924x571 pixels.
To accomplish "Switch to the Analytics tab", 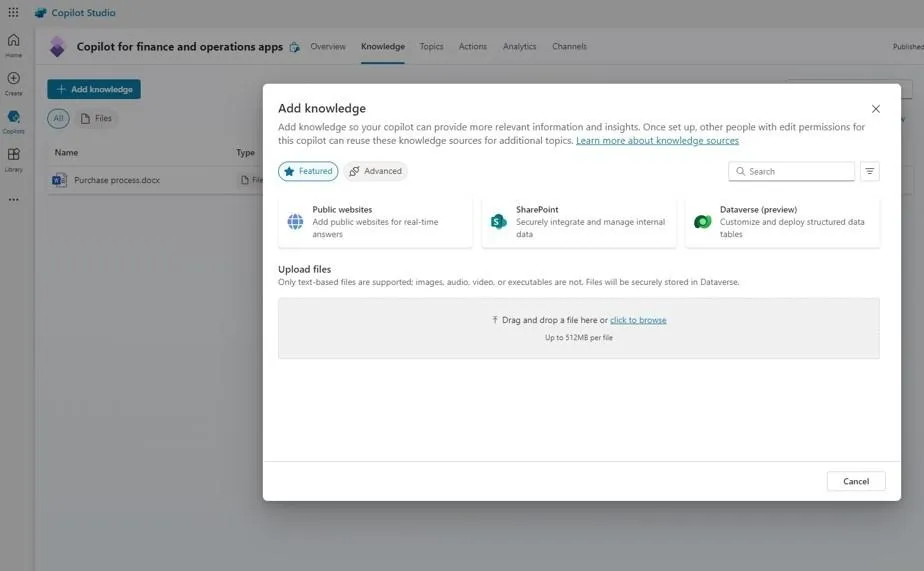I will (x=520, y=47).
